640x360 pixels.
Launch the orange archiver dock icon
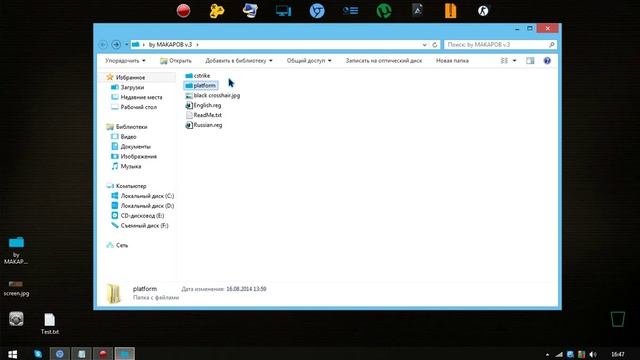click(x=450, y=11)
